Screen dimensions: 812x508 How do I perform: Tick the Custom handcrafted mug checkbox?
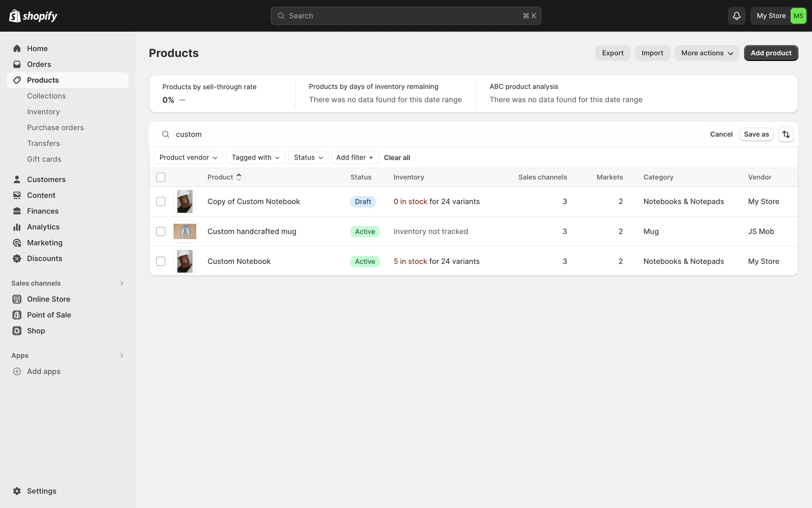tap(161, 232)
